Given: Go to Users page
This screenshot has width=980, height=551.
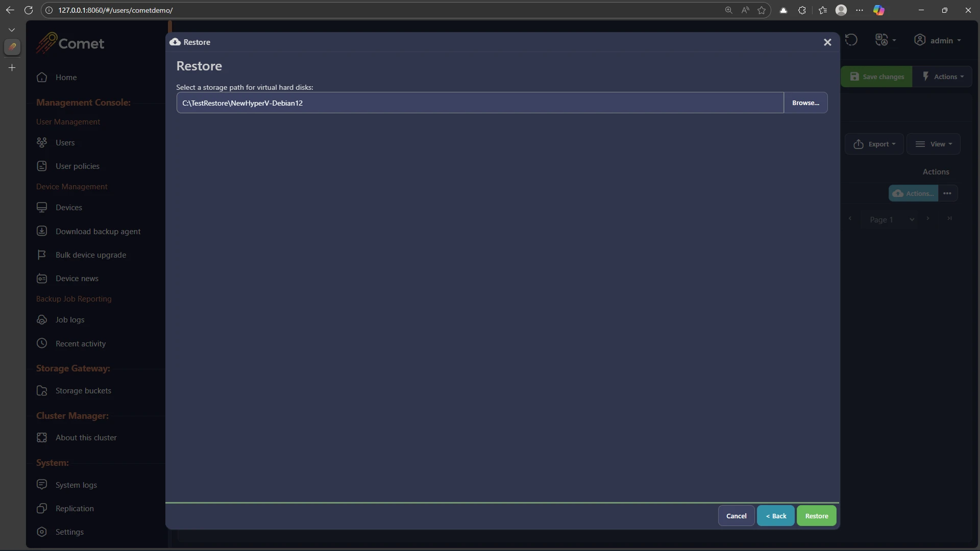Looking at the screenshot, I should coord(65,142).
